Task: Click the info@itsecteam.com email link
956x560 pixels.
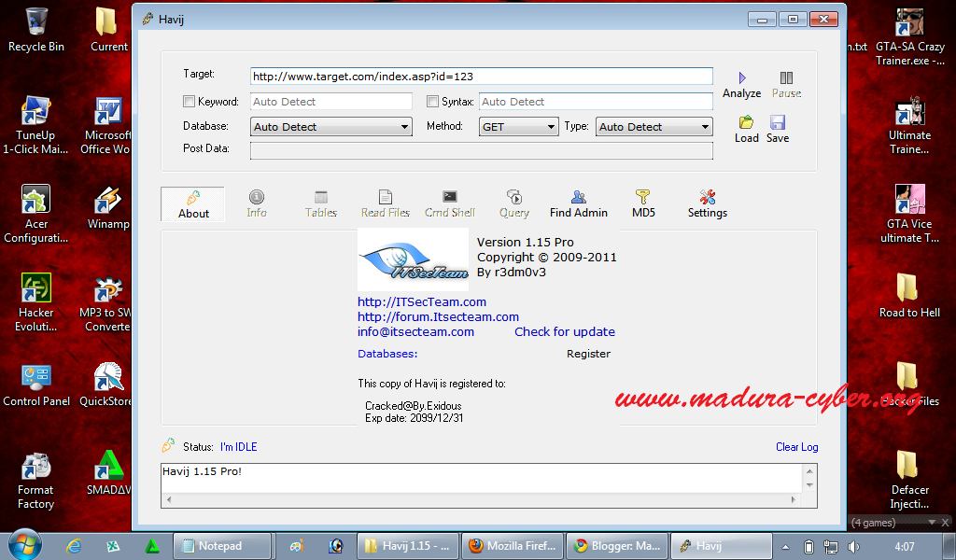Action: (415, 331)
